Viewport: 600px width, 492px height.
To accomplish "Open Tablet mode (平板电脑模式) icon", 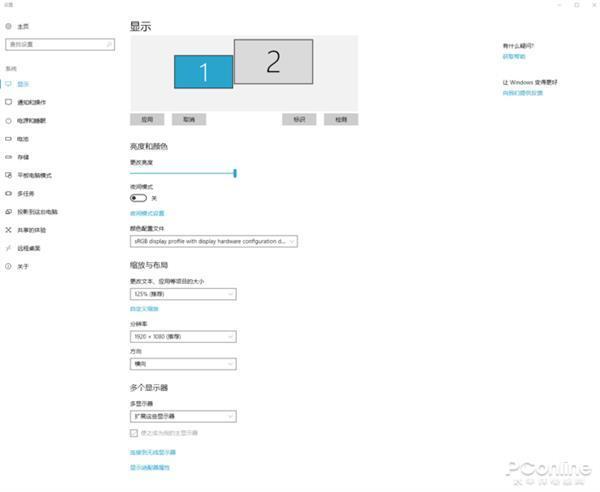I will (9, 175).
